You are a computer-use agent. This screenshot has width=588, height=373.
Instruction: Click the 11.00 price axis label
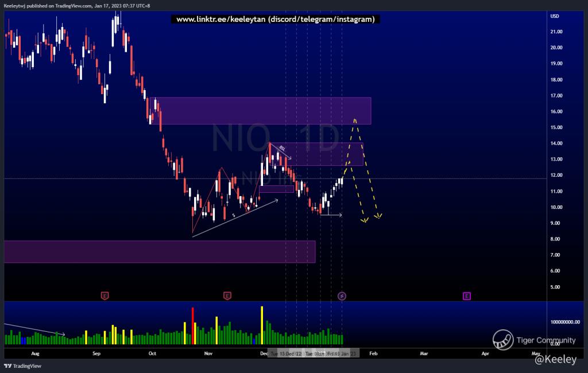click(x=556, y=191)
